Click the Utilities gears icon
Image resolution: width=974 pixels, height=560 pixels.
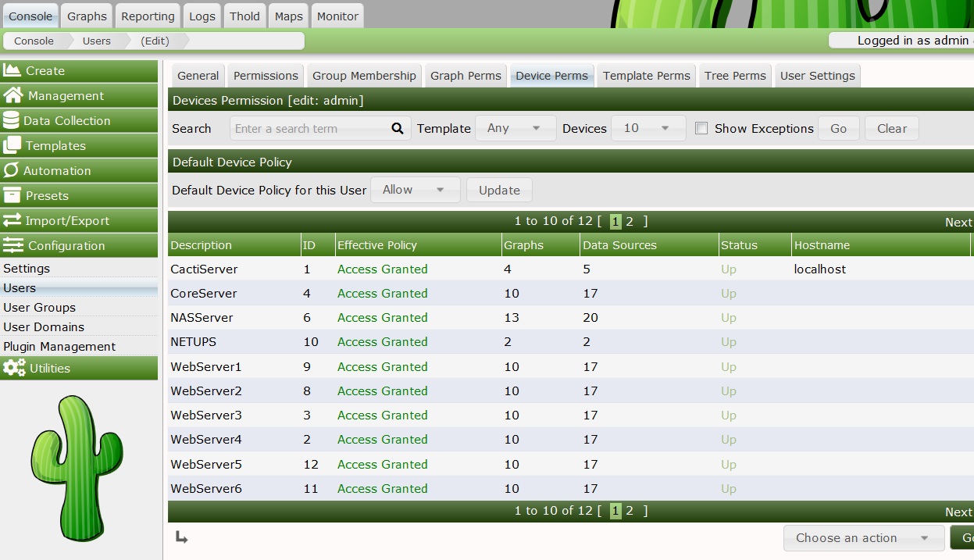click(13, 368)
